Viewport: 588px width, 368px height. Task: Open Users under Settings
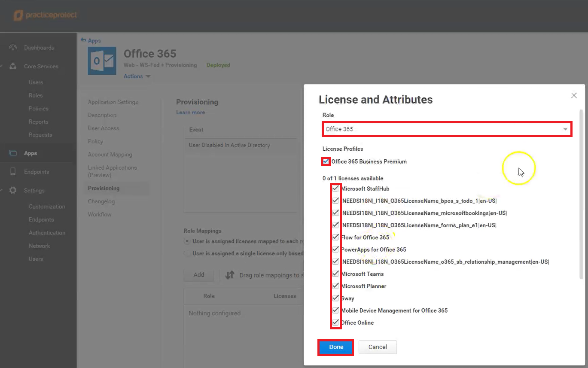tap(36, 259)
